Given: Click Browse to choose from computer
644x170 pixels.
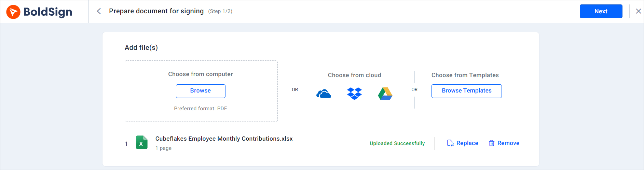Looking at the screenshot, I should tap(201, 91).
